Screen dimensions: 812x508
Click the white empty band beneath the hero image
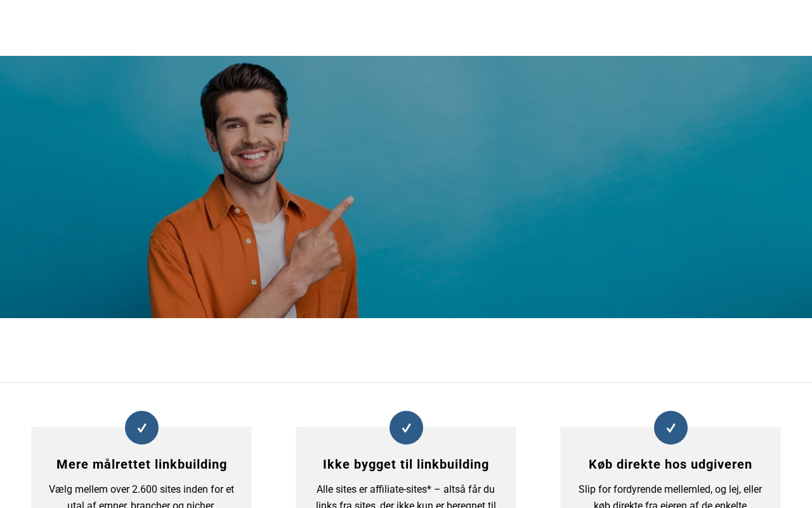click(x=406, y=350)
